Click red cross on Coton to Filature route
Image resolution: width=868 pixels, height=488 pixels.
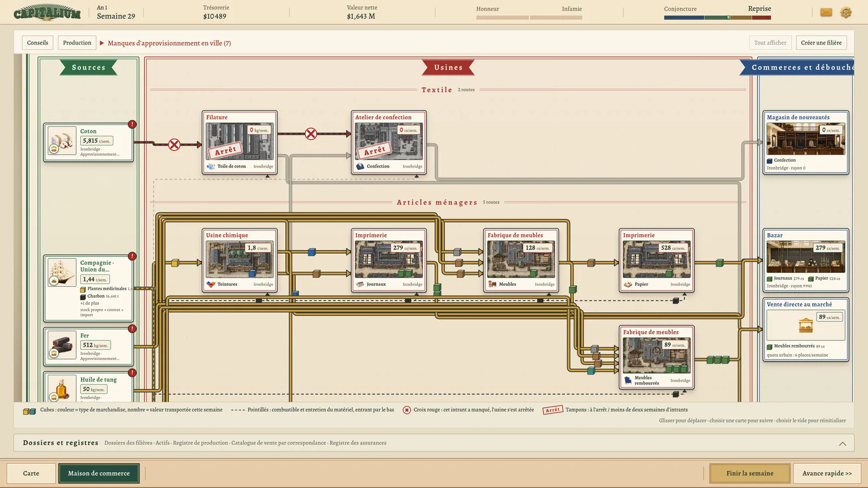[174, 145]
